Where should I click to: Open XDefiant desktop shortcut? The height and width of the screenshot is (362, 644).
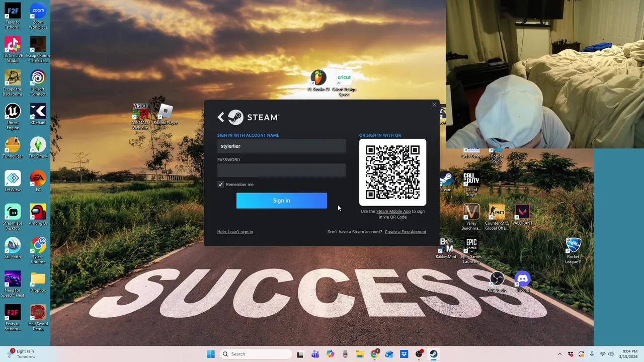tap(38, 114)
